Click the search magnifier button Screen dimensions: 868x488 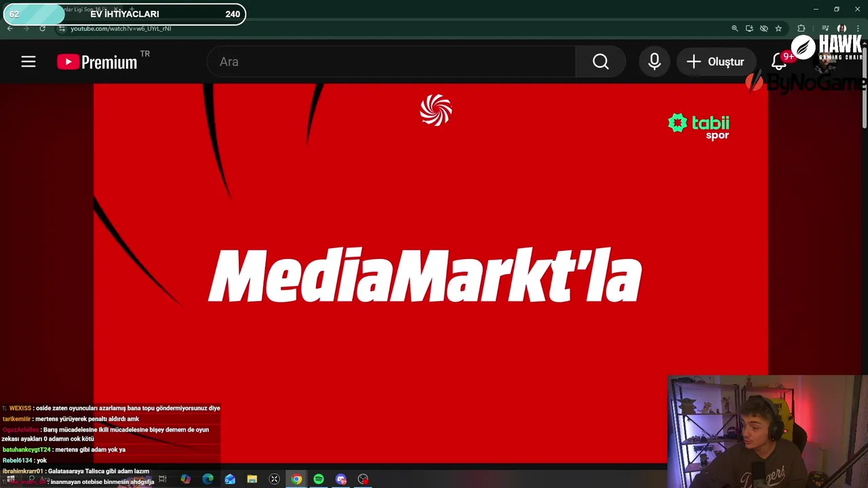click(x=601, y=62)
